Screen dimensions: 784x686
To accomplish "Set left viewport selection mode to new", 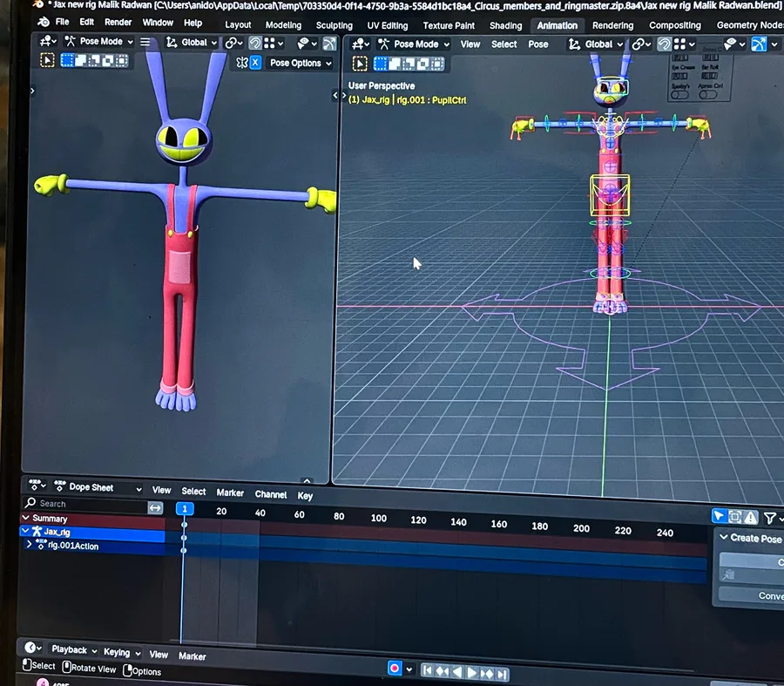I will [67, 60].
